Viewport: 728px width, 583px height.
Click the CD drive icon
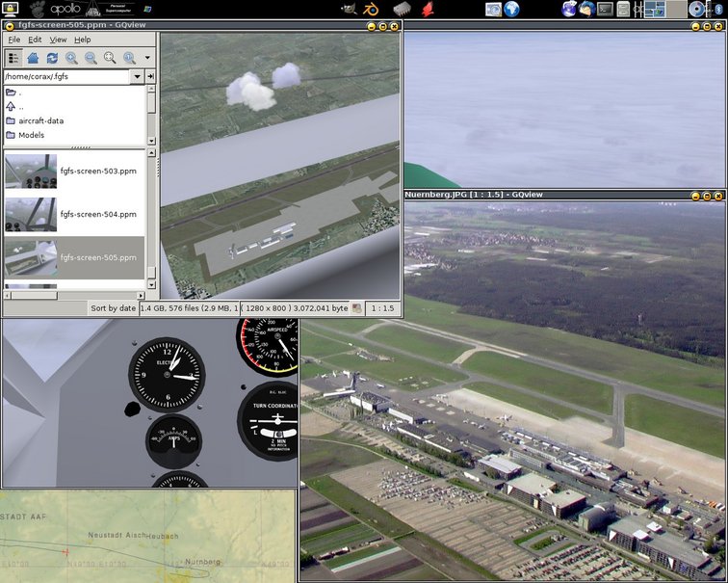pos(696,9)
